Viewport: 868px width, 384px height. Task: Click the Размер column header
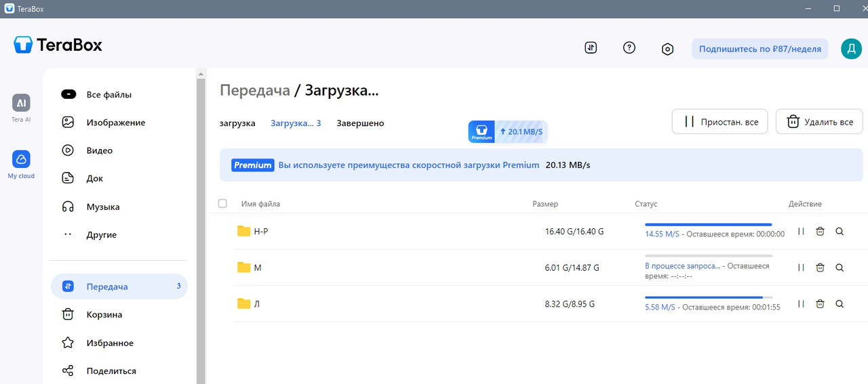545,204
